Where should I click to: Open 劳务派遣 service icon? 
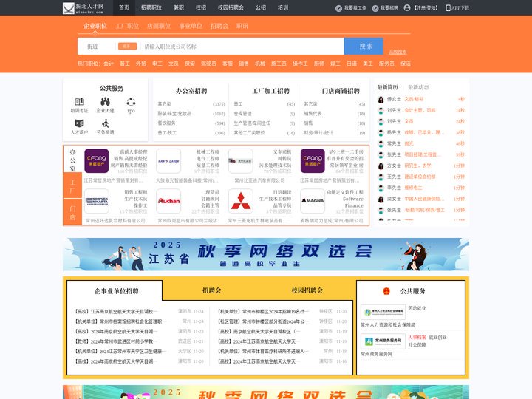click(x=106, y=123)
